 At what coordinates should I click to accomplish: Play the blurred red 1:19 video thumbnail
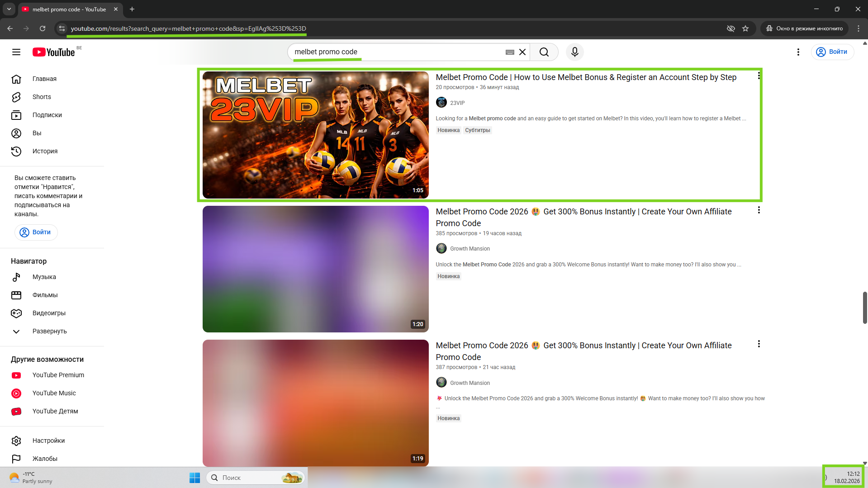(x=315, y=403)
